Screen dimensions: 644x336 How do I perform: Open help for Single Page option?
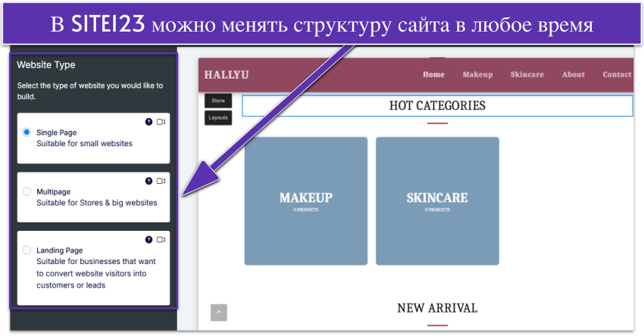pos(148,122)
